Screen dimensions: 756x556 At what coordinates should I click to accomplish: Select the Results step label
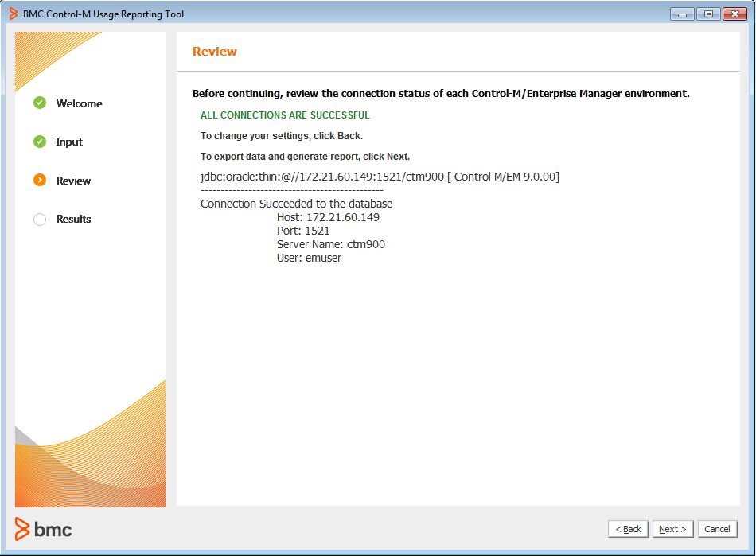pyautogui.click(x=73, y=219)
